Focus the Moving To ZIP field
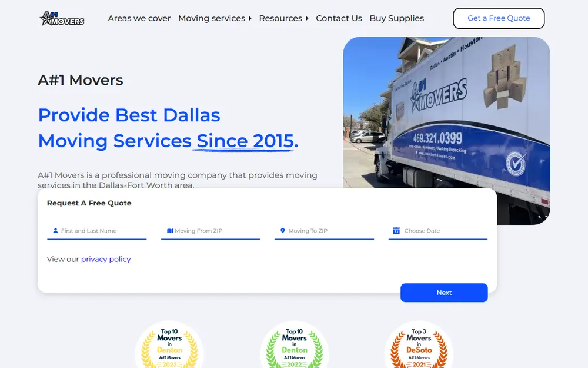Viewport: 588px width, 368px height. coord(325,231)
